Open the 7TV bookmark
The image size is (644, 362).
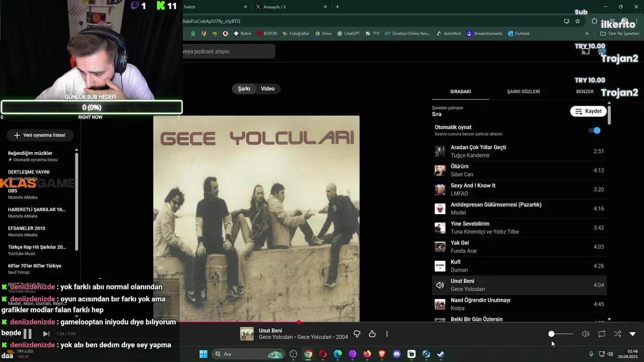coord(372,34)
